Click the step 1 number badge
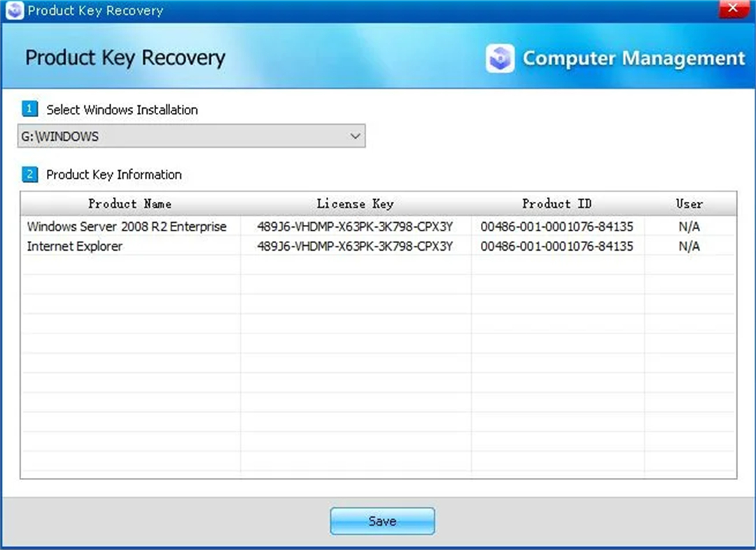Viewport: 756px width, 550px height. (29, 109)
